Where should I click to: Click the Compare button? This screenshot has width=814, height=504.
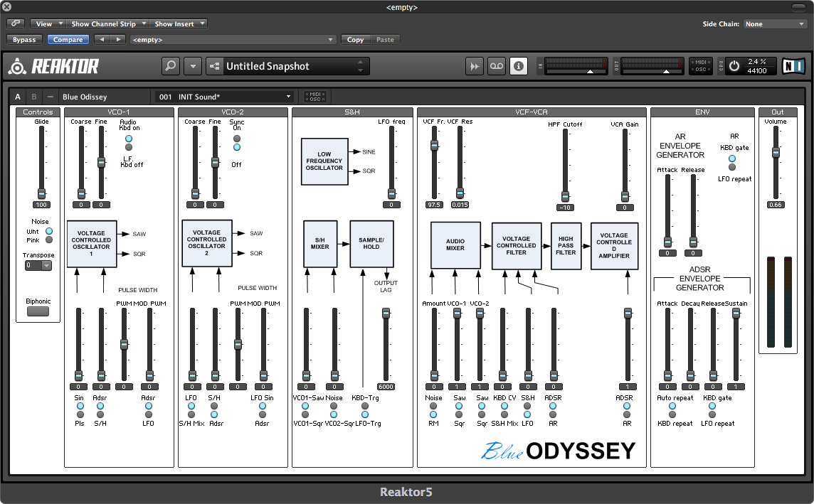click(x=68, y=39)
